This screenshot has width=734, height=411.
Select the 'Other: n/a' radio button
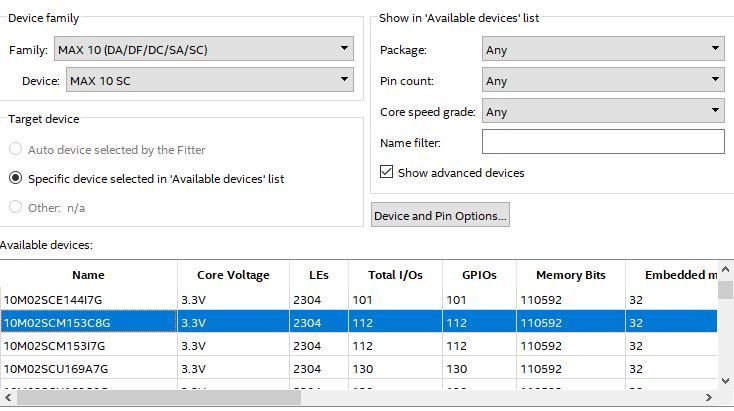(16, 208)
